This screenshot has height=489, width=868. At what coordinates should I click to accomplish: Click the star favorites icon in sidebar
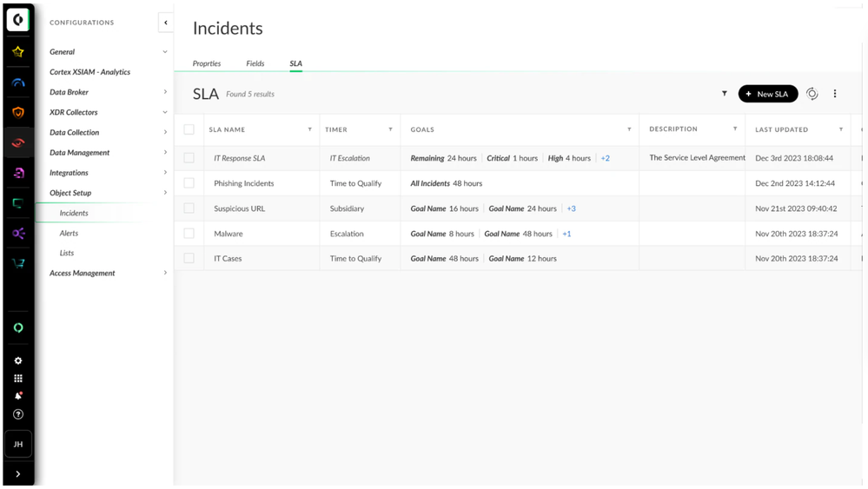(17, 52)
